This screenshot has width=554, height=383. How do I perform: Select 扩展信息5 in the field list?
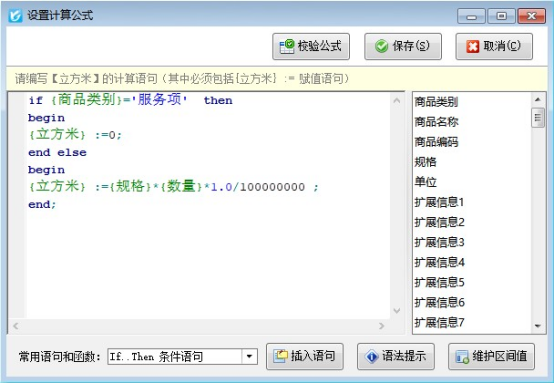439,282
